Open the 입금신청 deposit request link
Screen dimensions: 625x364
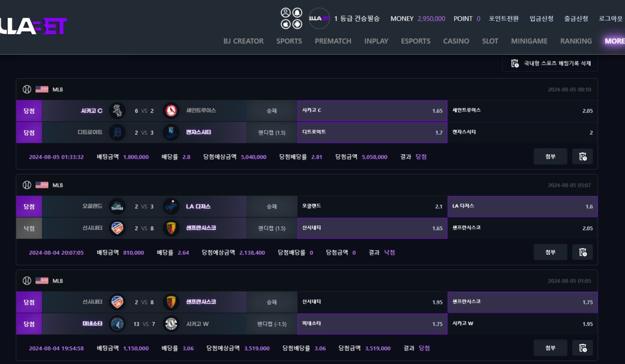(542, 19)
